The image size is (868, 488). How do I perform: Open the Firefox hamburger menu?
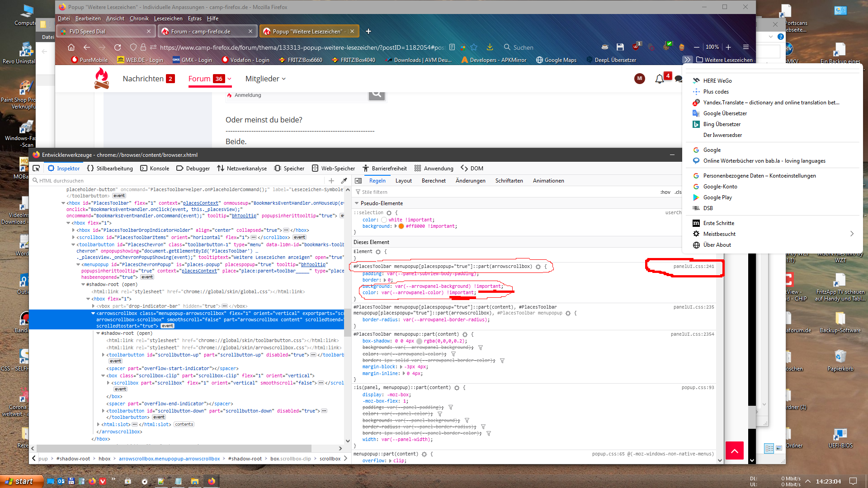tap(746, 47)
